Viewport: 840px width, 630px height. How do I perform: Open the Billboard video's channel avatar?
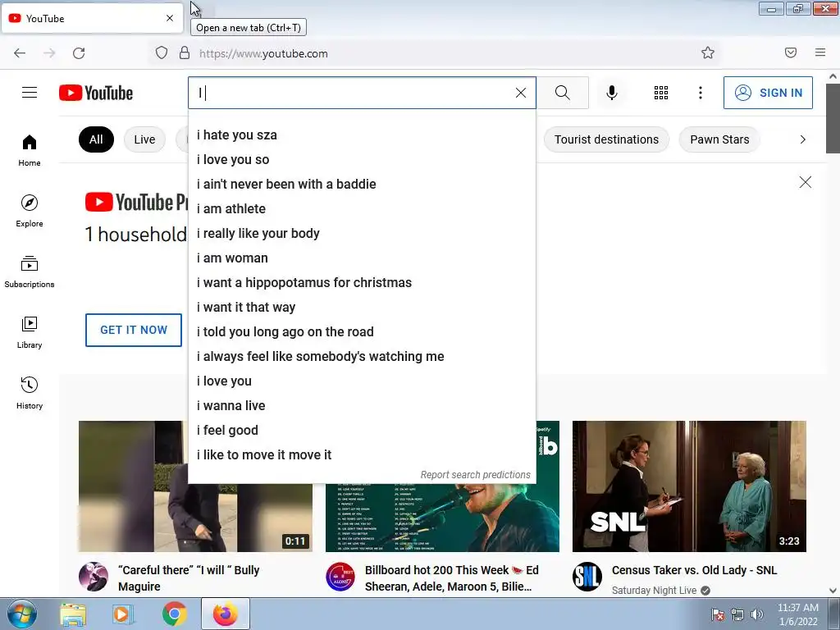click(340, 577)
